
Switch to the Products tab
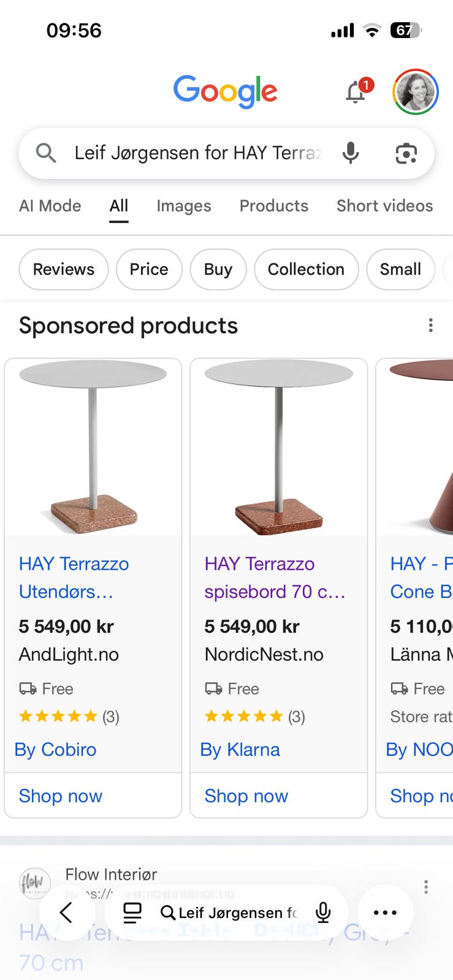tap(273, 206)
